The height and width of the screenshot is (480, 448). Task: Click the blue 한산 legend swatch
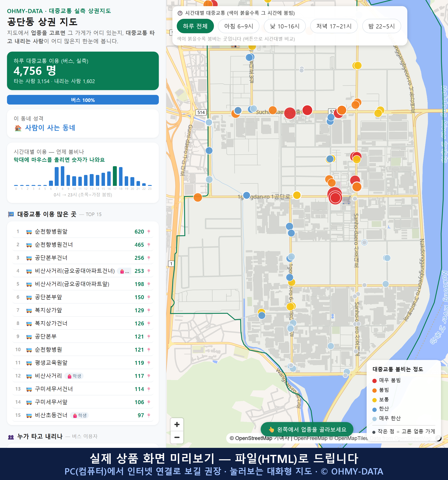tap(374, 410)
